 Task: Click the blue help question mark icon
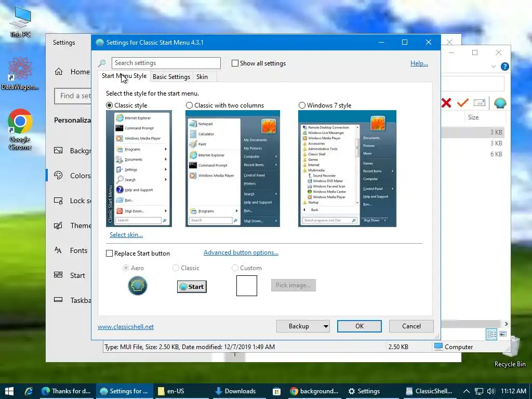pyautogui.click(x=504, y=66)
